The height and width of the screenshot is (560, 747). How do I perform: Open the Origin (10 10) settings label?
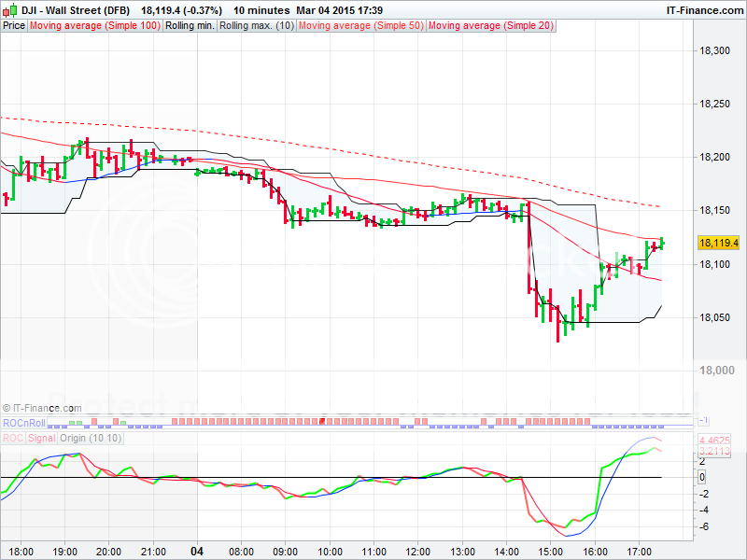[88, 437]
